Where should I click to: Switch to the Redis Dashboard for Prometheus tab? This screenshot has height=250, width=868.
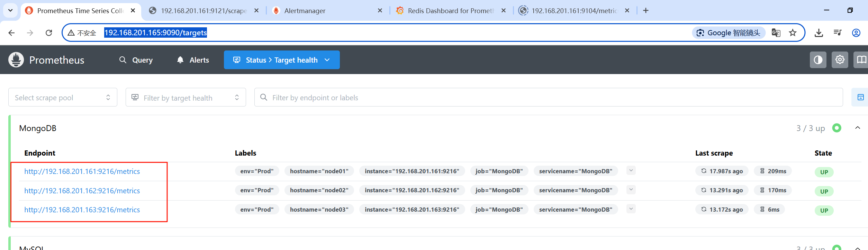451,11
